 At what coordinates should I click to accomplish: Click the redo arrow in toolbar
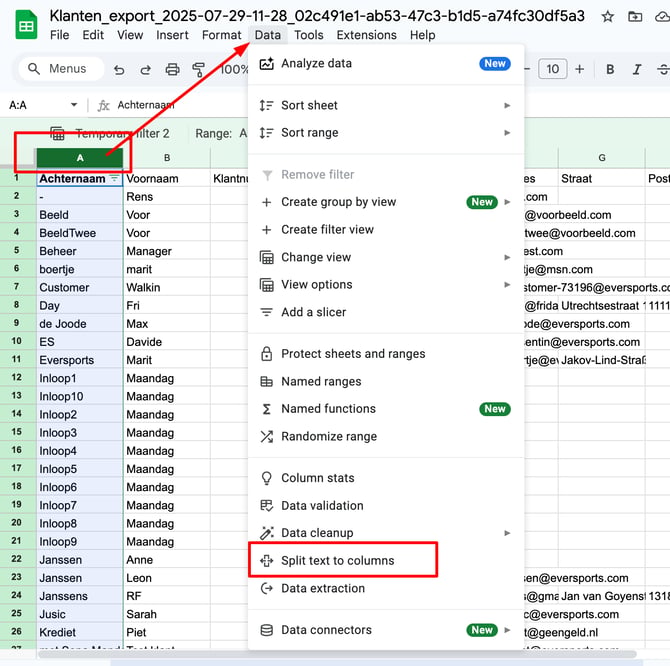(x=146, y=69)
